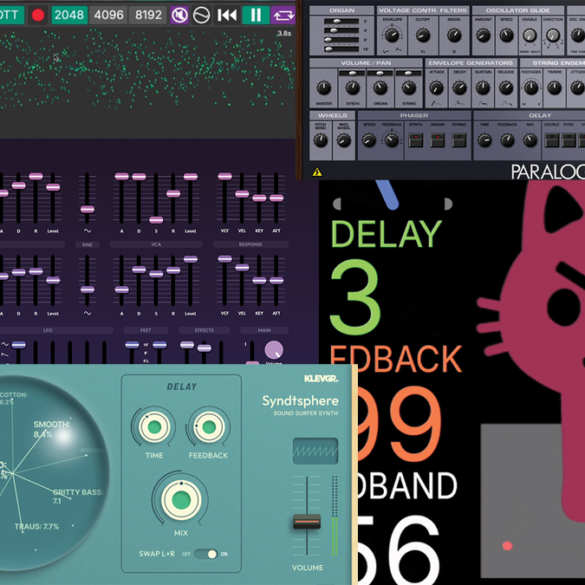585x585 pixels.
Task: Toggle the Phaser ORGAN button
Action: point(438,141)
